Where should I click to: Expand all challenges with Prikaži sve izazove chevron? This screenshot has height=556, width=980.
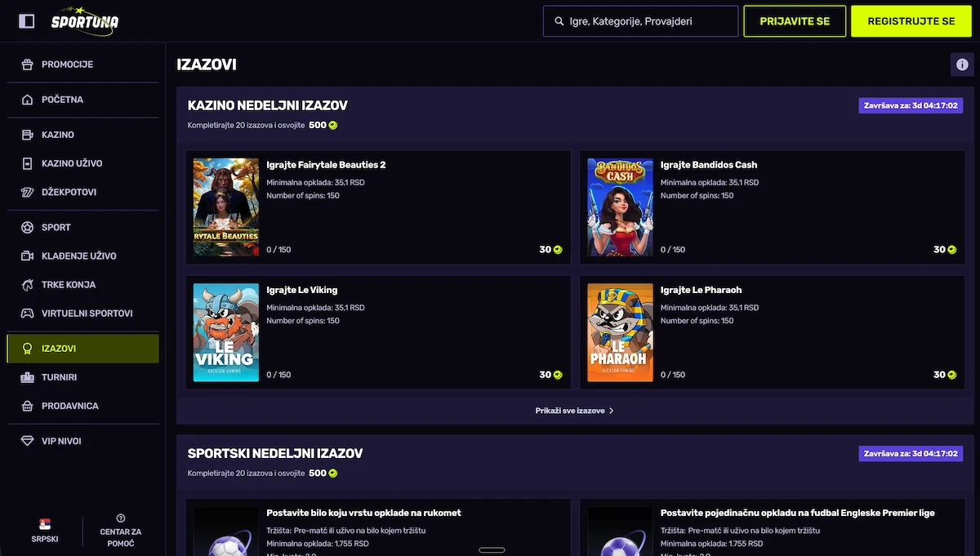(612, 411)
